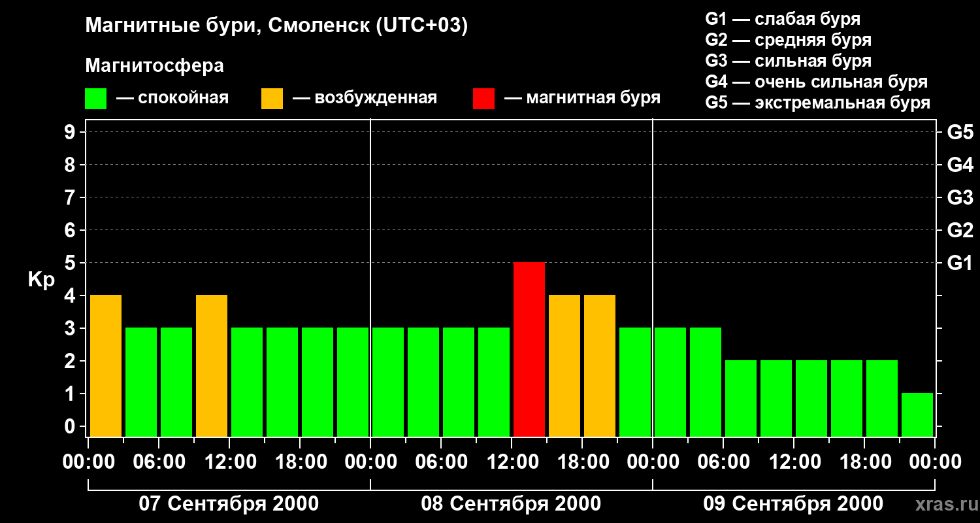Click the '07 Сентября 2000' date label
This screenshot has width=980, height=523.
[229, 504]
